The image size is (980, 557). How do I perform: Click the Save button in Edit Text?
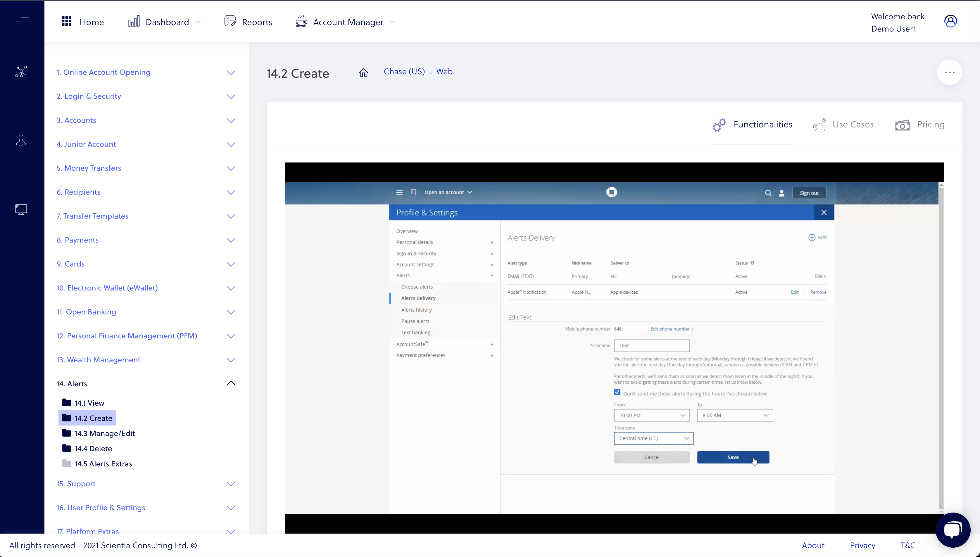pyautogui.click(x=733, y=457)
